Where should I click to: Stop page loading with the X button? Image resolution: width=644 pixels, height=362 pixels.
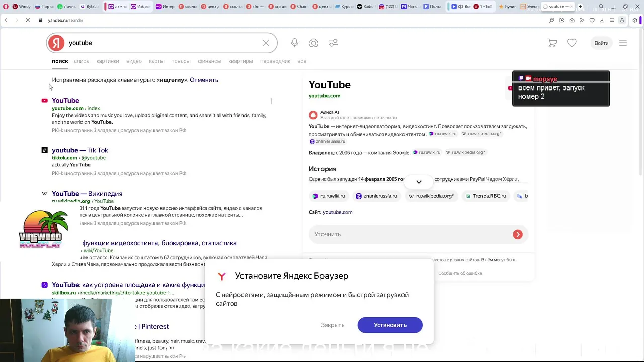tap(28, 20)
